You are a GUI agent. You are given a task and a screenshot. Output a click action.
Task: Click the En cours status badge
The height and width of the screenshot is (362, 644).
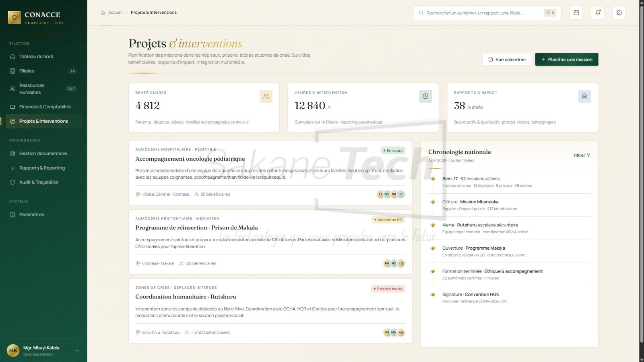point(393,151)
